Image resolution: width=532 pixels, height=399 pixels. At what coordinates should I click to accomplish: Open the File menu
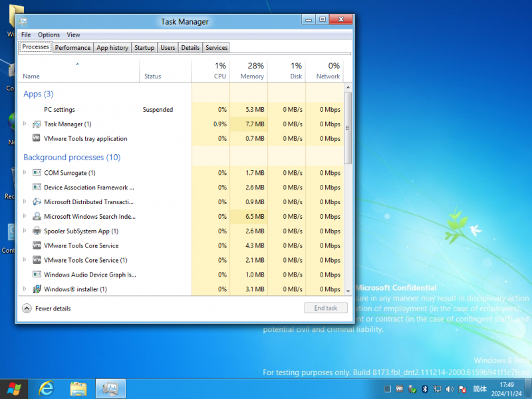click(x=26, y=35)
